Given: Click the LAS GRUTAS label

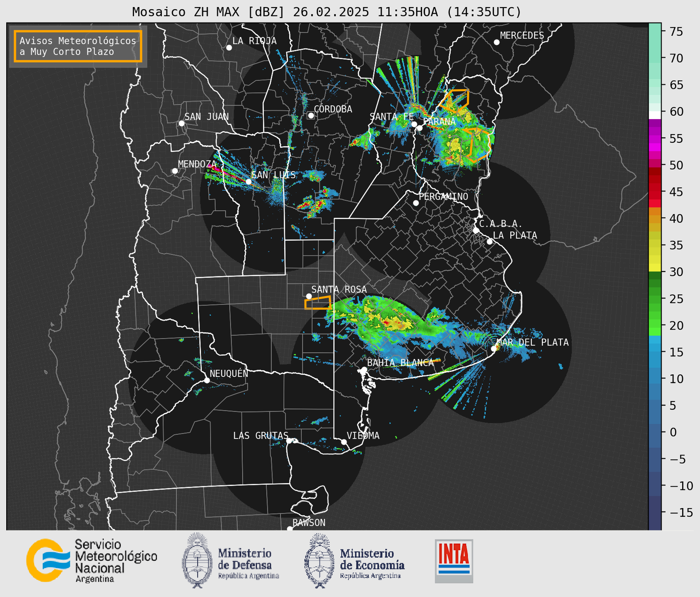Looking at the screenshot, I should click(261, 436).
